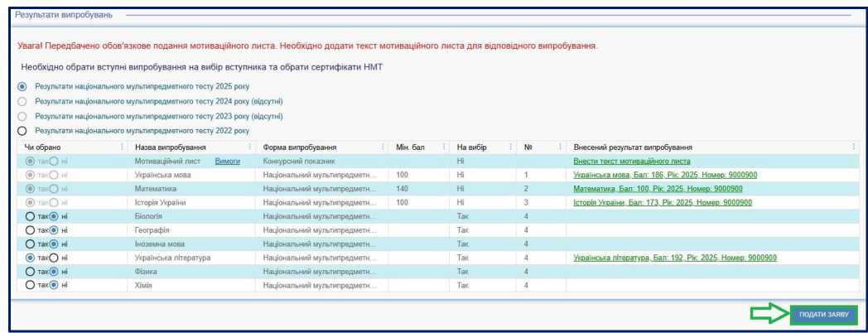Choose "так" for the Біологія row

[31, 216]
